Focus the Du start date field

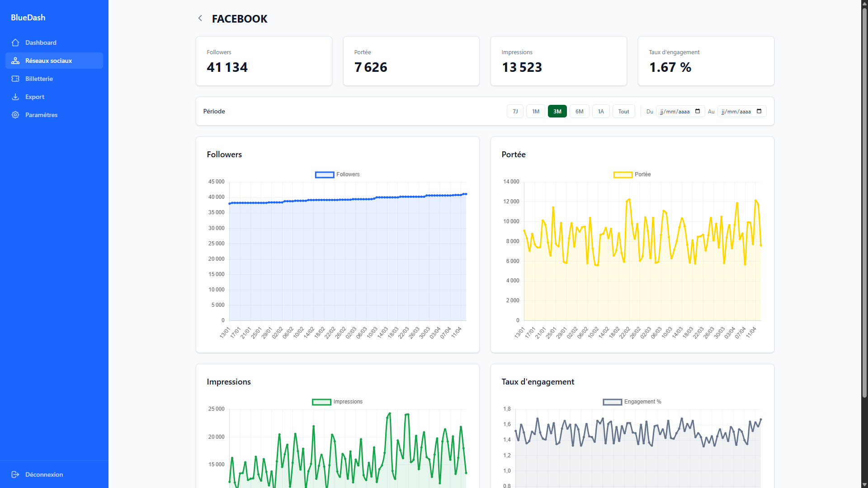click(680, 111)
